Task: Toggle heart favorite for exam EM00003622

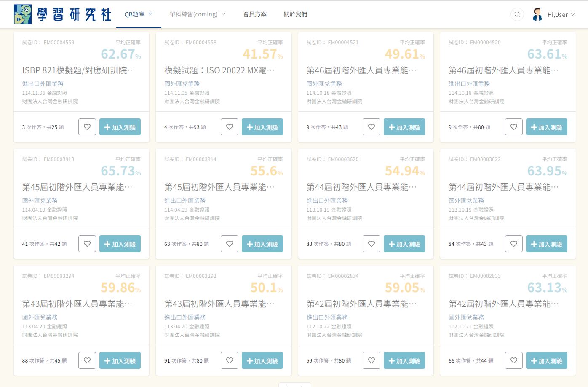Action: pyautogui.click(x=514, y=244)
